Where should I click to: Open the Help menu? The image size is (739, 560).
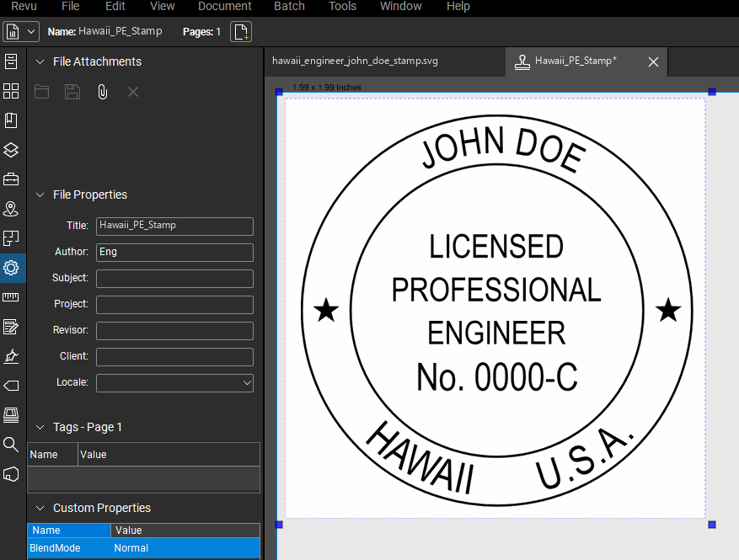(x=458, y=7)
